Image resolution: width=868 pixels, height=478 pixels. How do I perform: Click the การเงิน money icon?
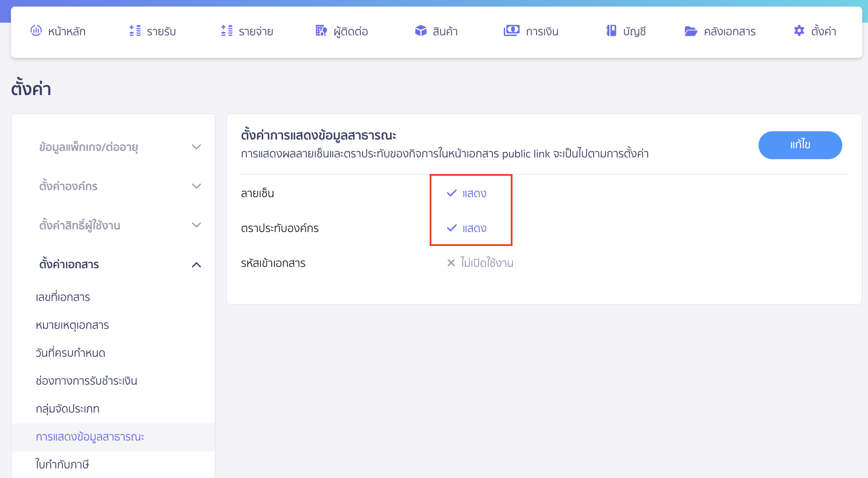pos(512,31)
